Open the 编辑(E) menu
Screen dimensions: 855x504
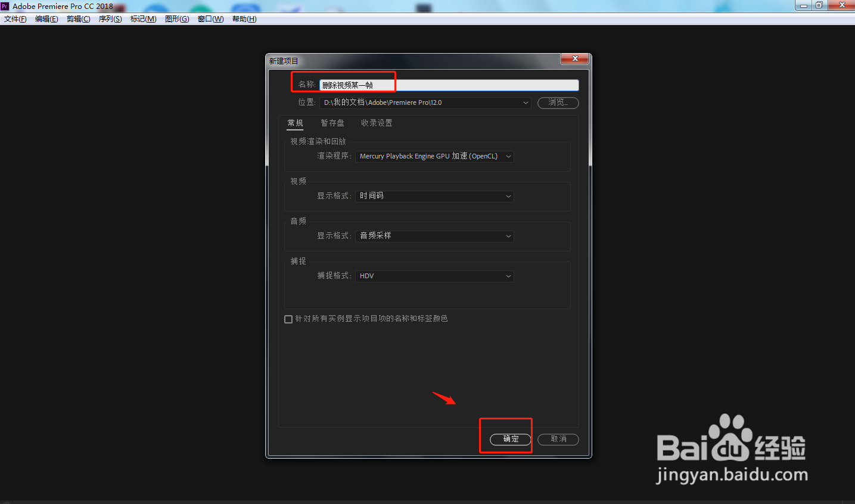(46, 19)
